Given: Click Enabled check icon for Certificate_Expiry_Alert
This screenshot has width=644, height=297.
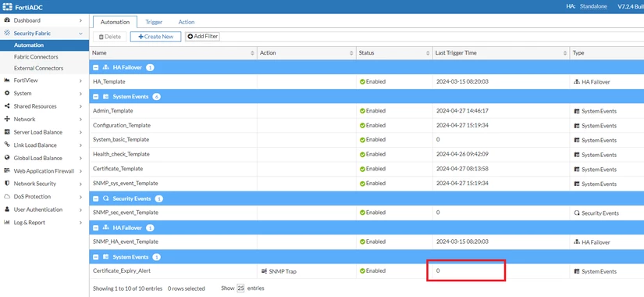Looking at the screenshot, I should tap(362, 271).
